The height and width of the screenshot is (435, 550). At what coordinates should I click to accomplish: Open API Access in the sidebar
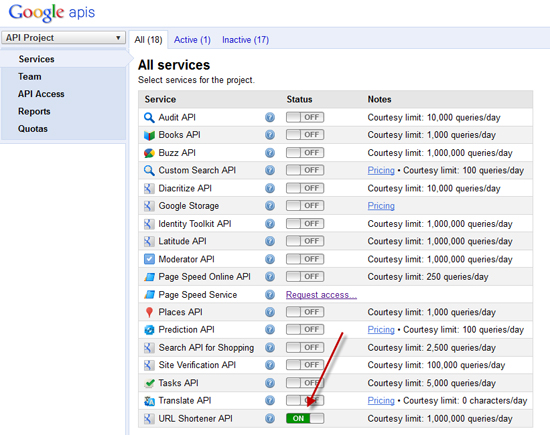tap(41, 94)
